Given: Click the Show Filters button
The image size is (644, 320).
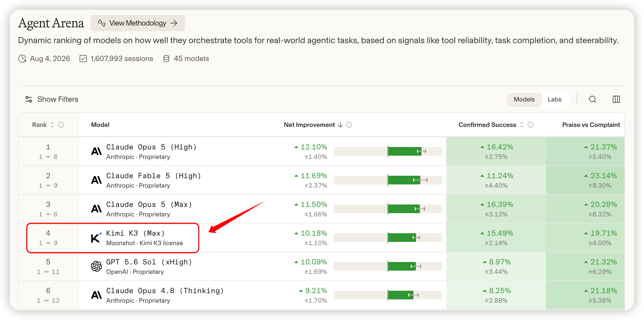Looking at the screenshot, I should [x=52, y=99].
